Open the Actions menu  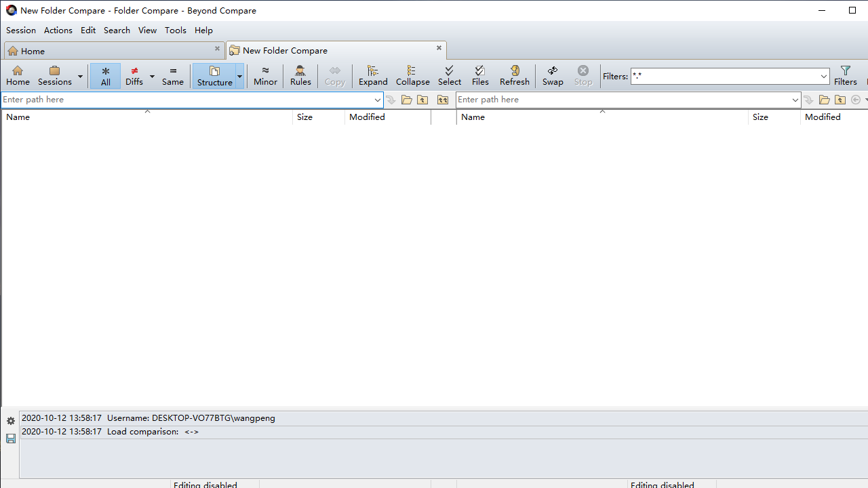coord(58,30)
